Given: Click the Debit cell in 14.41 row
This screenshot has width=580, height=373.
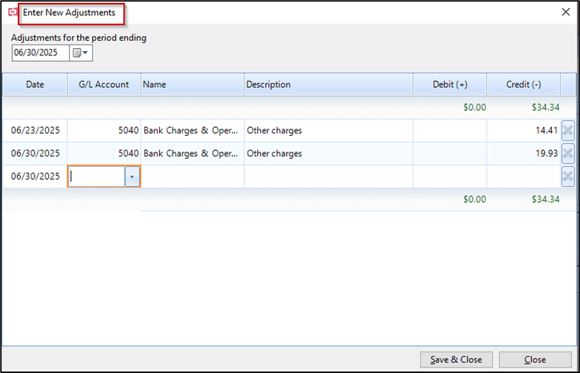Looking at the screenshot, I should pyautogui.click(x=450, y=130).
